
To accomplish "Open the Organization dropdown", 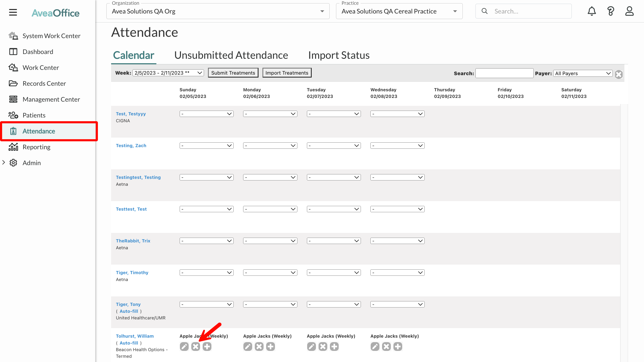I will pyautogui.click(x=218, y=11).
